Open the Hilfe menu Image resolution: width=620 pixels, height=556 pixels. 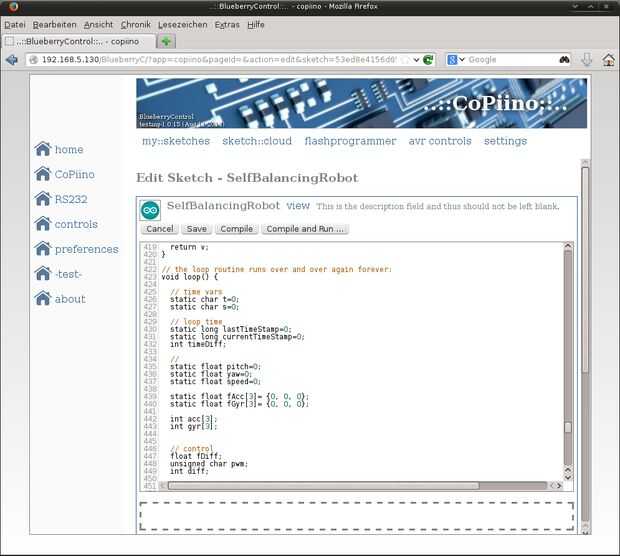click(256, 25)
